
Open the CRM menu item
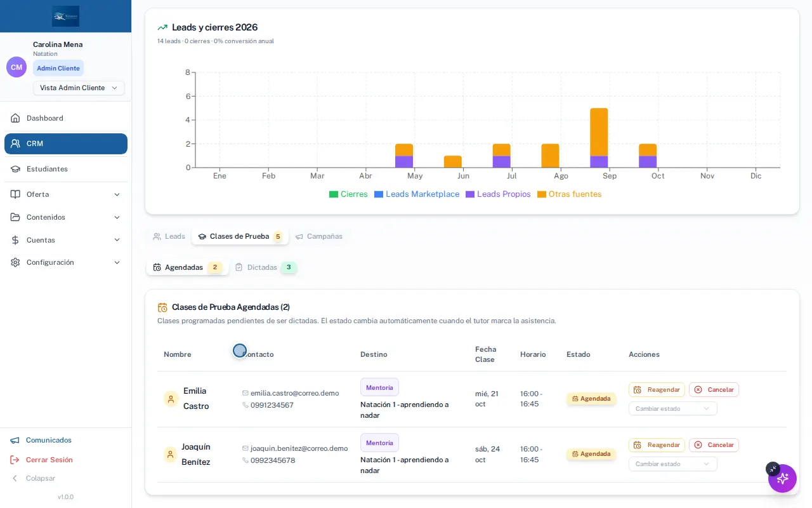[x=66, y=144]
